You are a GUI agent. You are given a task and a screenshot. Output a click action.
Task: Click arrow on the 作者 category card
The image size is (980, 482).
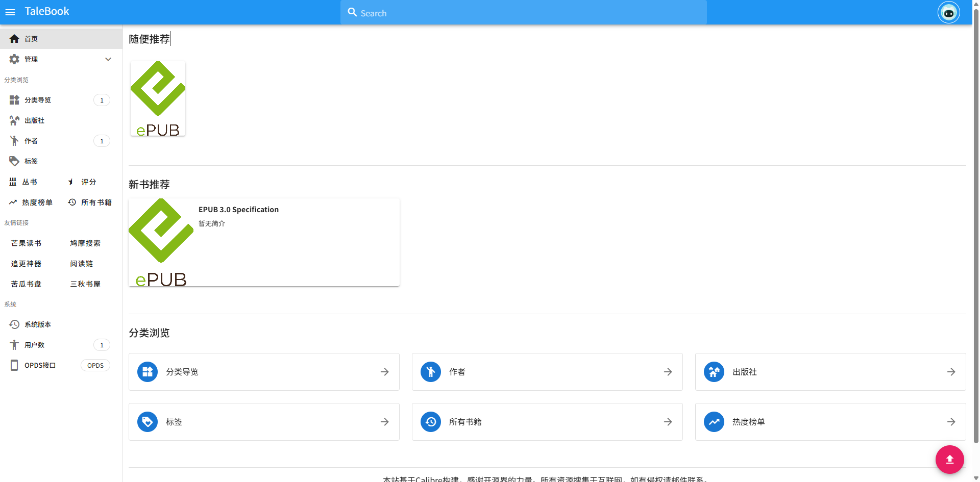[668, 372]
